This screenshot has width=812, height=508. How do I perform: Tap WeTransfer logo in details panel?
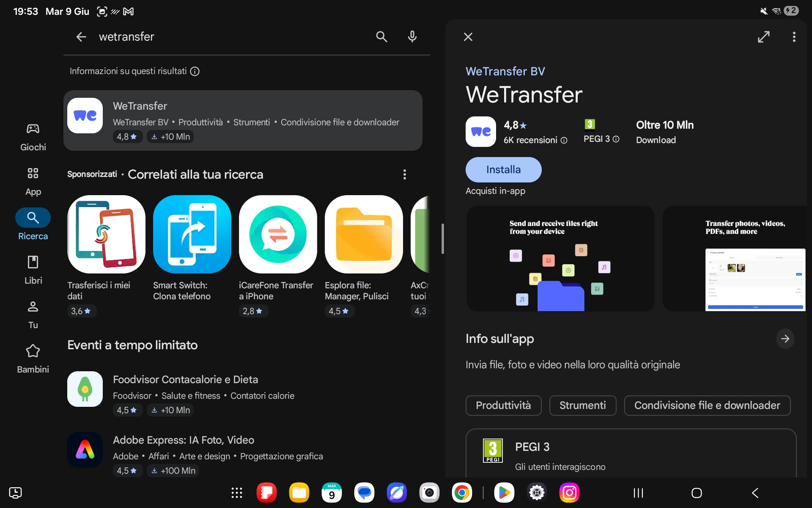pyautogui.click(x=481, y=132)
